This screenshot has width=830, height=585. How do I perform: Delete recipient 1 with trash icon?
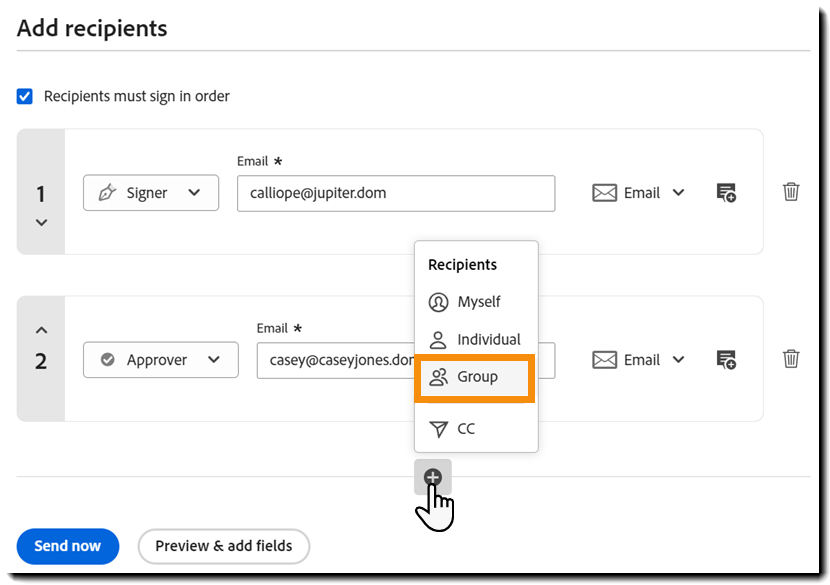click(x=791, y=192)
